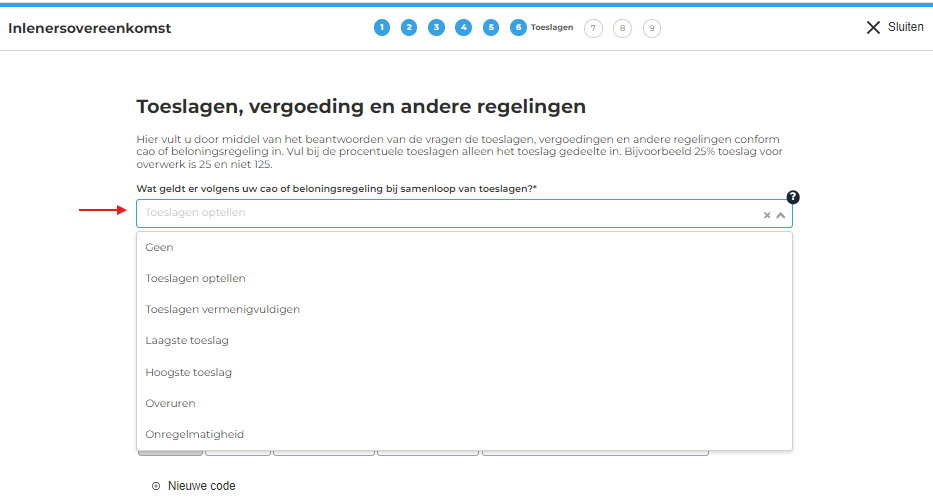The height and width of the screenshot is (503, 933).
Task: Select 'Geen' from the dropdown list
Action: (x=160, y=247)
